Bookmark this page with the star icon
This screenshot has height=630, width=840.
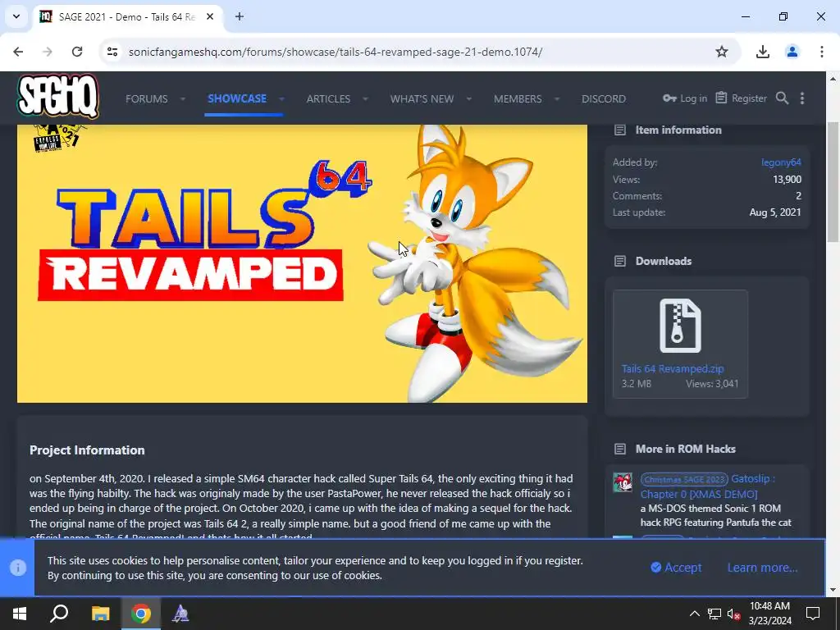(722, 52)
